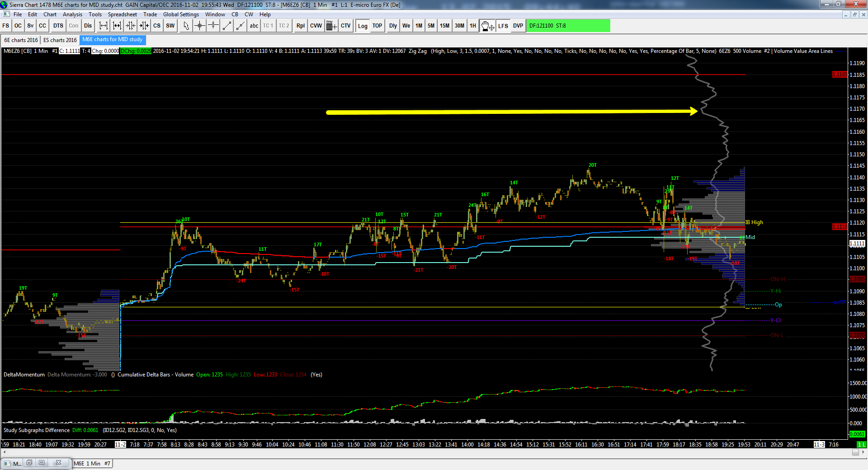Image resolution: width=868 pixels, height=470 pixels.
Task: Toggle the hand pan/scroll tool
Action: 488,26
